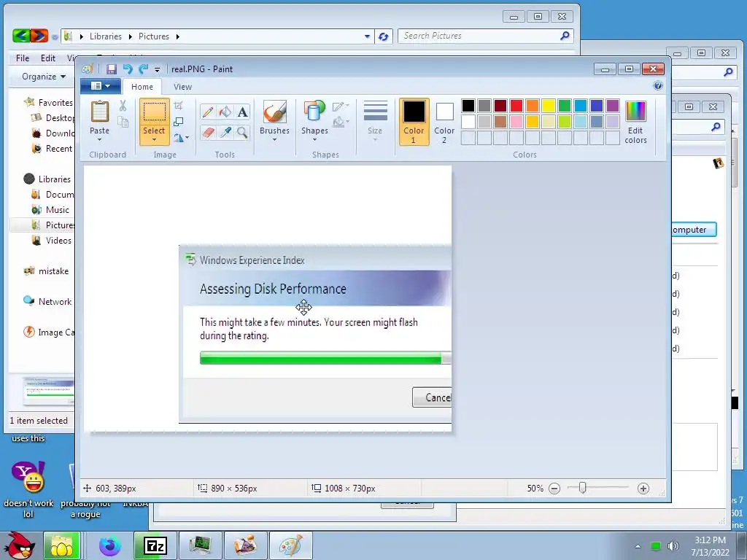Pick the red color swatch

[516, 105]
